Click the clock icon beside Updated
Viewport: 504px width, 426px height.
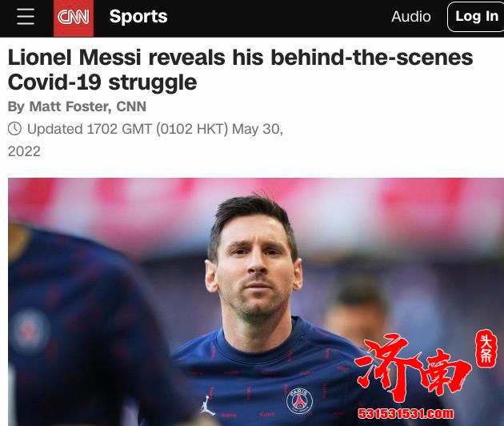(x=14, y=129)
